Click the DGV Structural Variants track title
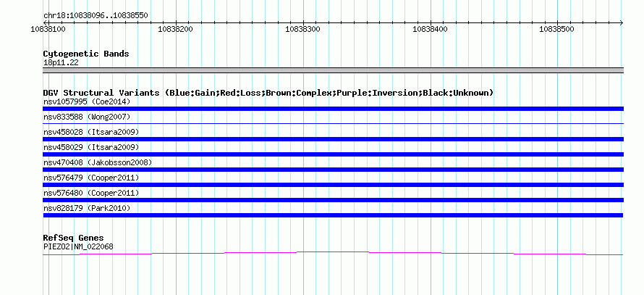 pyautogui.click(x=268, y=93)
